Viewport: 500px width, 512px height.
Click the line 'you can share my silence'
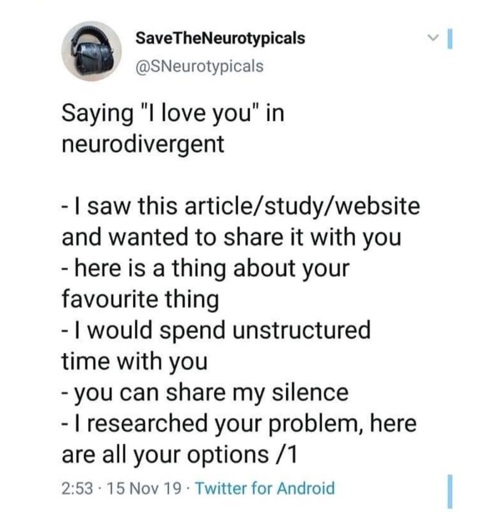point(205,393)
